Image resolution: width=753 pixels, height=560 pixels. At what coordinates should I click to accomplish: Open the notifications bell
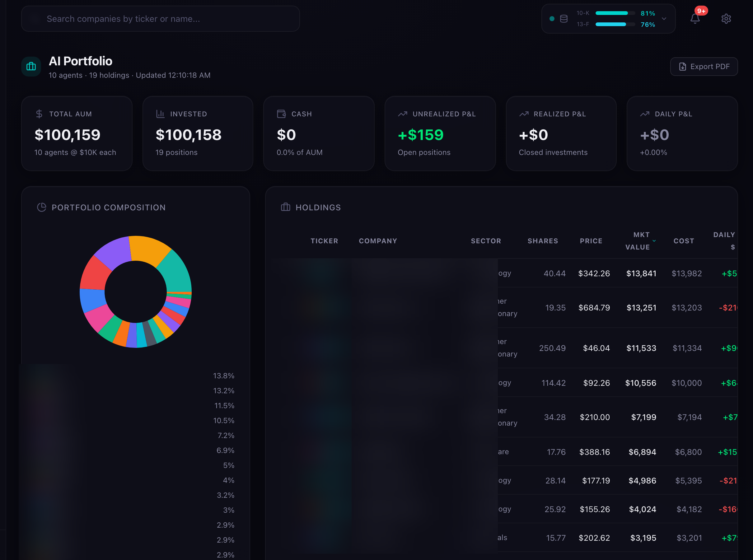(695, 18)
